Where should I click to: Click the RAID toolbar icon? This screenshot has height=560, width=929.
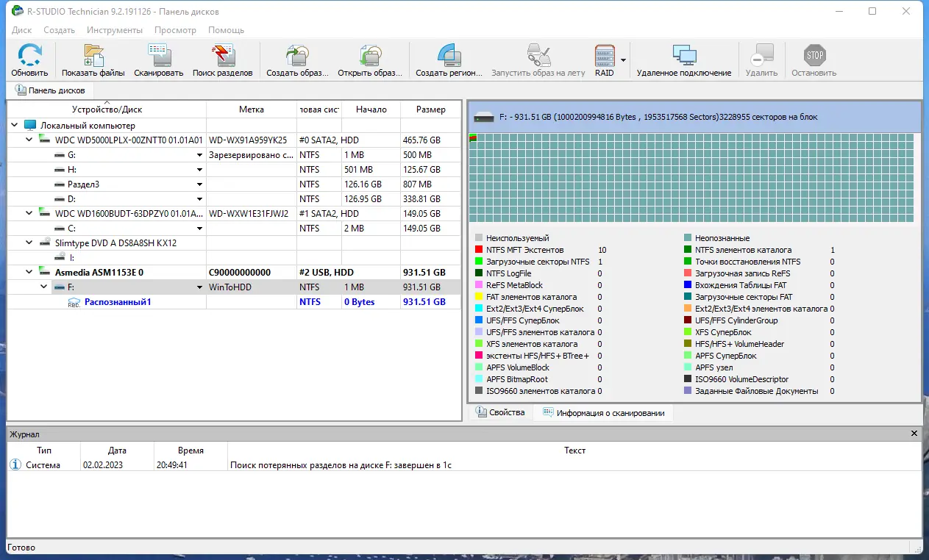tap(605, 55)
